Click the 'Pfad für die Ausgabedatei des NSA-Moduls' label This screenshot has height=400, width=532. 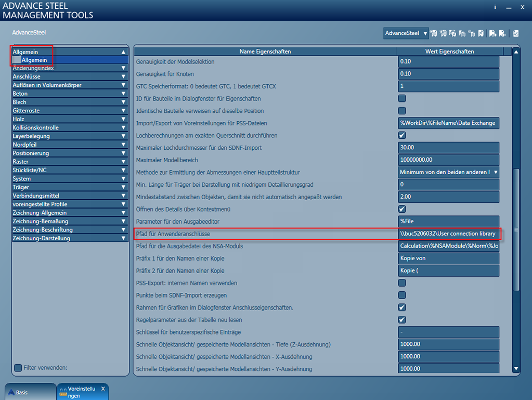coord(189,246)
